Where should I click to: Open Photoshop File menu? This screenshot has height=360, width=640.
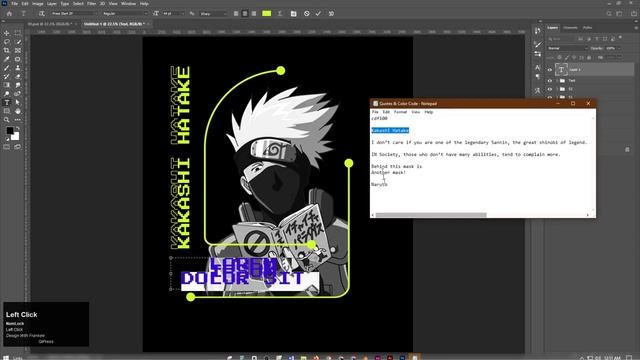click(14, 4)
